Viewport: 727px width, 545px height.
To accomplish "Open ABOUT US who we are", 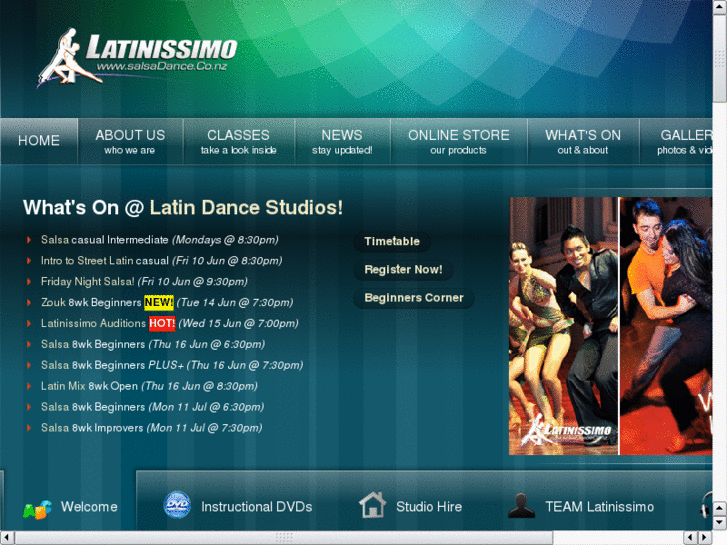I will (x=130, y=141).
